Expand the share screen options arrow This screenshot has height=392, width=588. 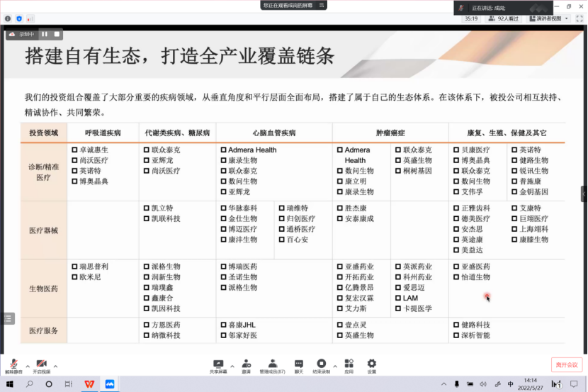(x=232, y=366)
